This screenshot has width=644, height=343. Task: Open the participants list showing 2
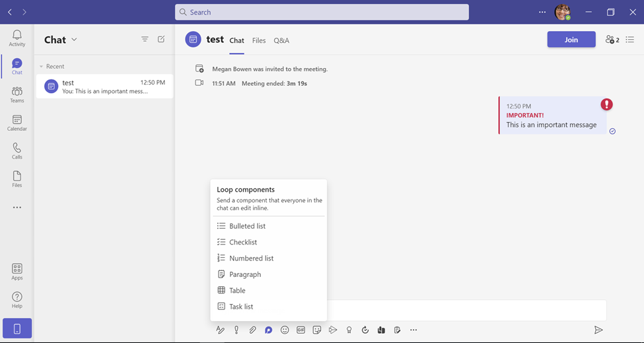tap(612, 40)
